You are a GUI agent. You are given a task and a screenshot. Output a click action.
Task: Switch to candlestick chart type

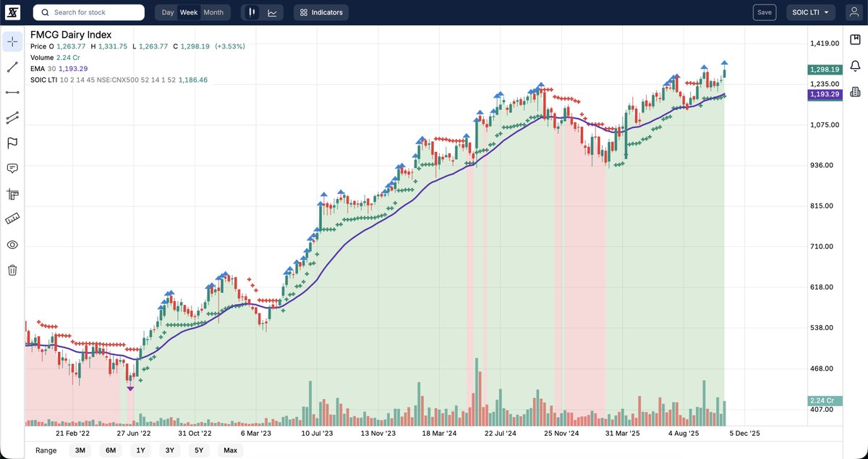252,12
